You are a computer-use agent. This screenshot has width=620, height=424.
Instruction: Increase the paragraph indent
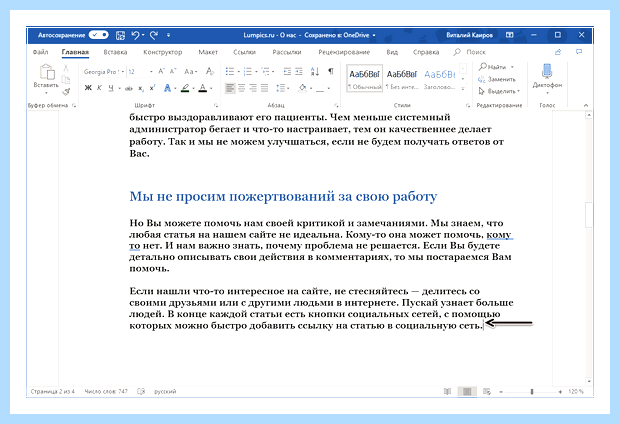pyautogui.click(x=299, y=72)
